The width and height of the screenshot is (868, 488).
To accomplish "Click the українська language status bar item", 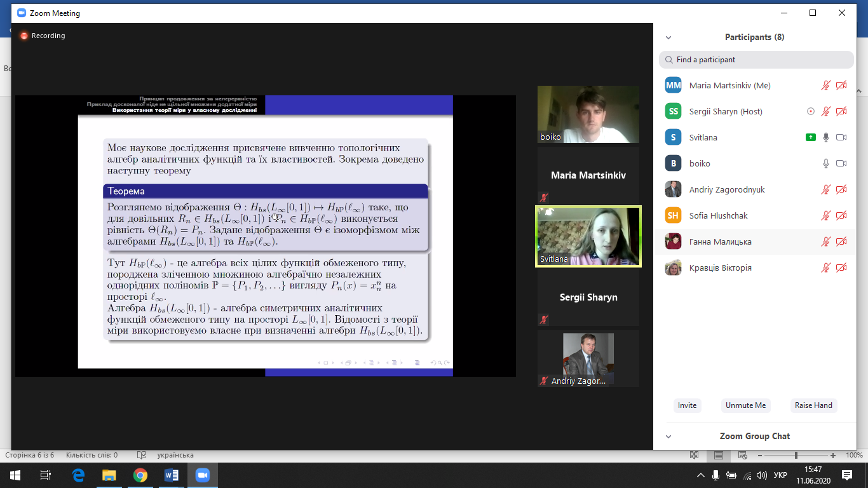I will coord(175,455).
